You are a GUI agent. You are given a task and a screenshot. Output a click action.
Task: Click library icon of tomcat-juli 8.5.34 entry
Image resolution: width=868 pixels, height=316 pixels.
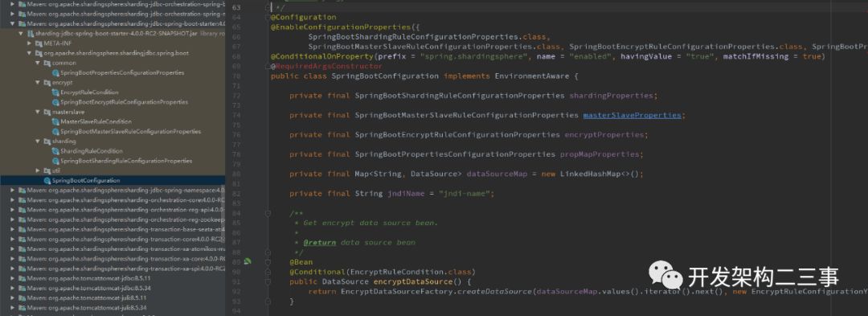22,308
